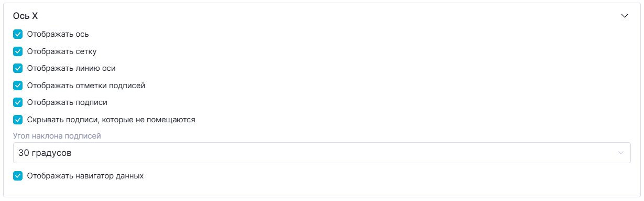This screenshot has width=644, height=201.
Task: Click the Угол наклона подписей field caption
Action: 57,136
